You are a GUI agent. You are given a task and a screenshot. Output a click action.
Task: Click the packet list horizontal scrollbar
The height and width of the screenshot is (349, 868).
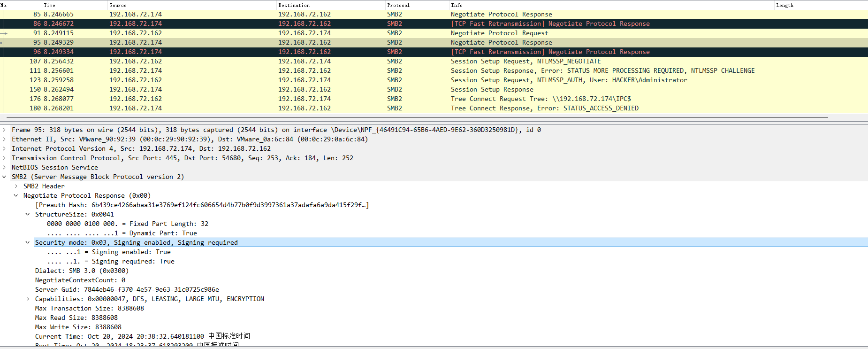point(418,117)
